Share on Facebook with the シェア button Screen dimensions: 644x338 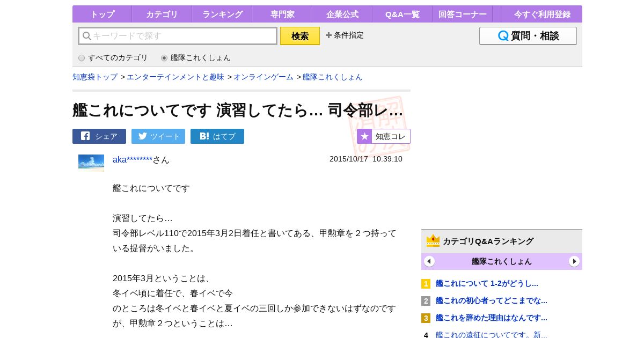(x=99, y=136)
